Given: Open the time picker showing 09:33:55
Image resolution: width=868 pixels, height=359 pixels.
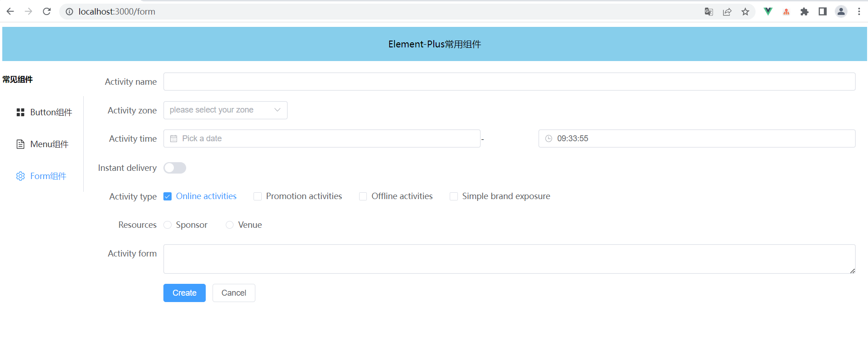Looking at the screenshot, I should [x=697, y=138].
